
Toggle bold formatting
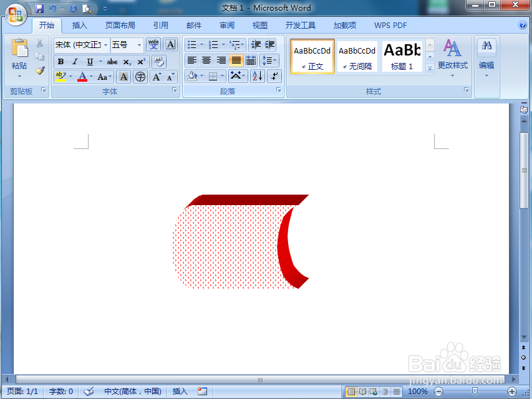60,62
